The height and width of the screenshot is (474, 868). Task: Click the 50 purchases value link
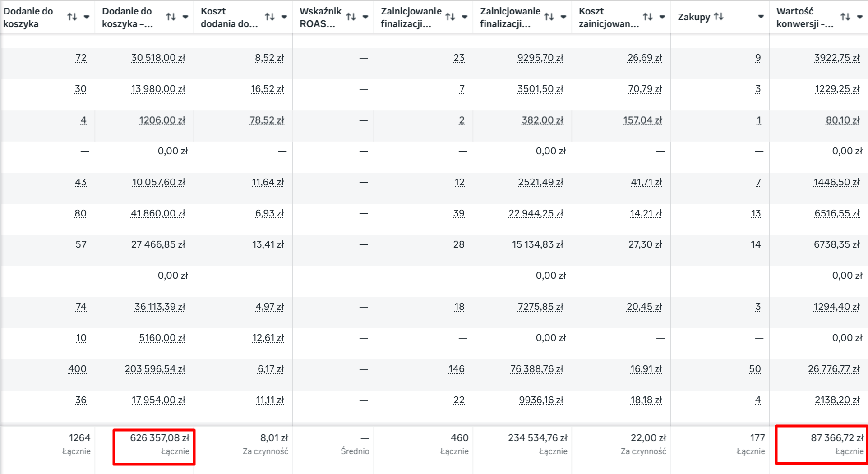[755, 369]
